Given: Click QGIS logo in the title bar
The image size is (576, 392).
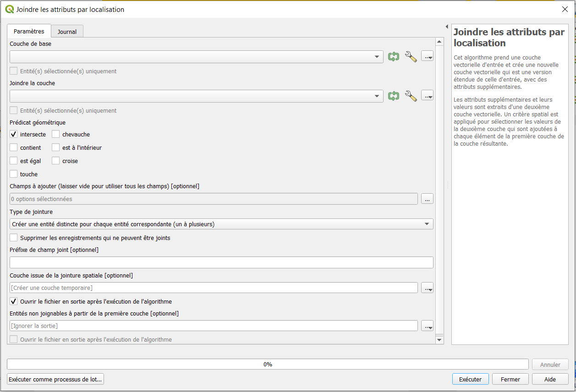Looking at the screenshot, I should [x=9, y=9].
